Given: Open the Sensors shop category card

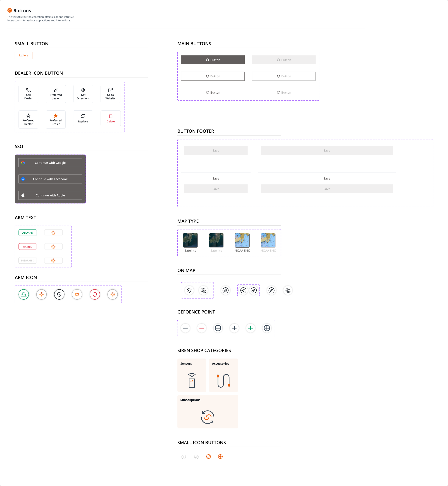Looking at the screenshot, I should (192, 375).
